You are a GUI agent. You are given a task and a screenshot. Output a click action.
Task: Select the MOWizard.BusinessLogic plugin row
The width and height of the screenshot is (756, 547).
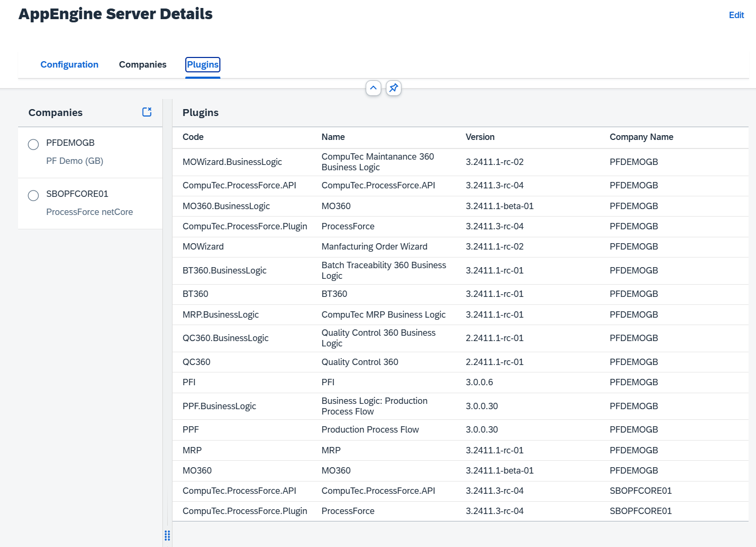pyautogui.click(x=232, y=162)
